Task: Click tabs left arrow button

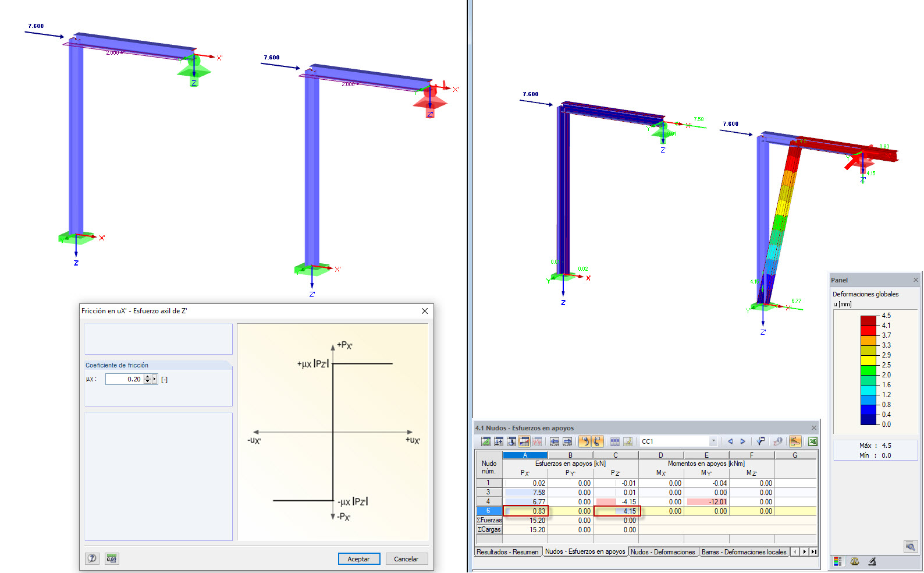Action: tap(795, 552)
